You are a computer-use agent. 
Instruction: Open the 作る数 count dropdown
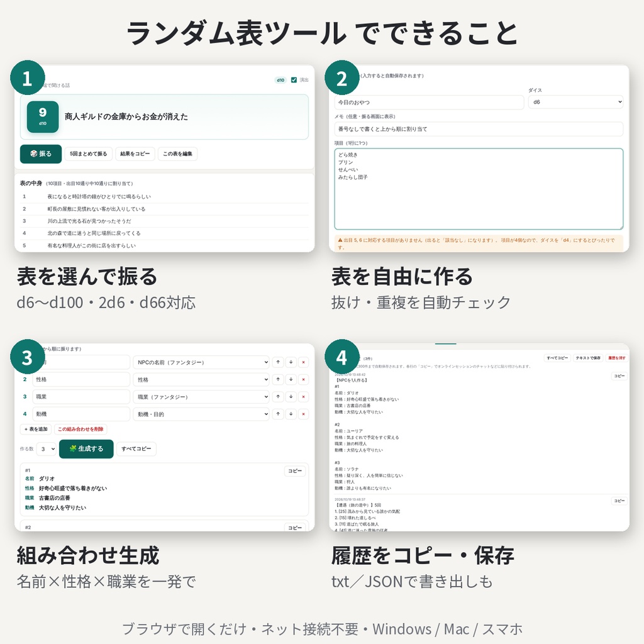46,449
